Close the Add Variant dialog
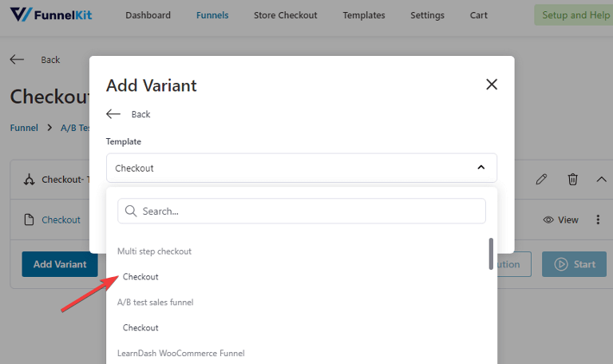The image size is (613, 364). (x=492, y=85)
